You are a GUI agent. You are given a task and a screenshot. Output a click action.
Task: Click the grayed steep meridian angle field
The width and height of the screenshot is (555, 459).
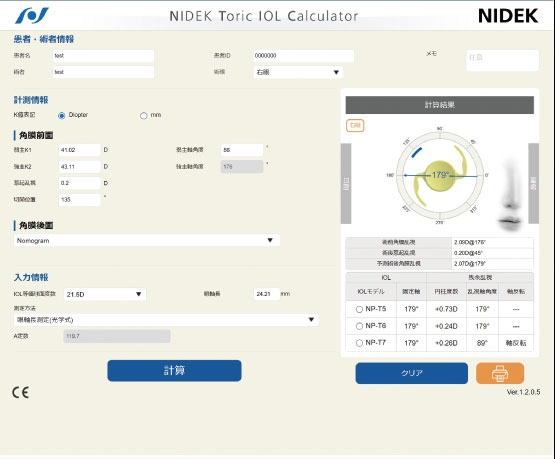[x=242, y=166]
